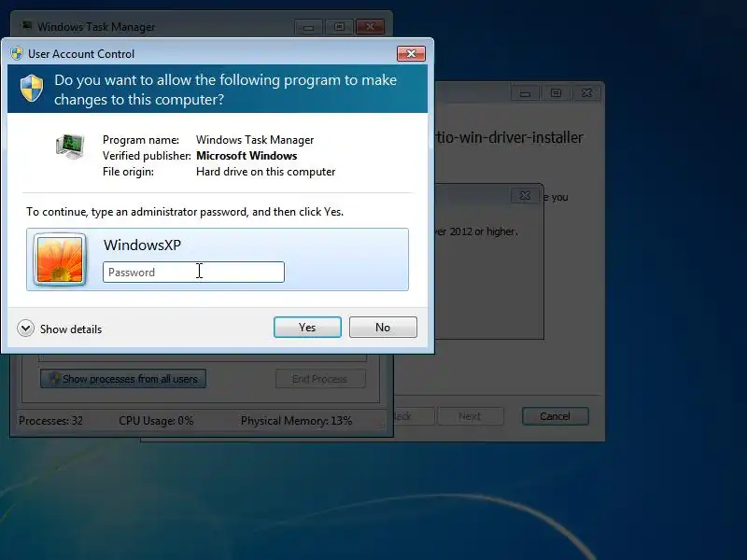Expand Show details chevron in UAC dialog

tap(26, 329)
